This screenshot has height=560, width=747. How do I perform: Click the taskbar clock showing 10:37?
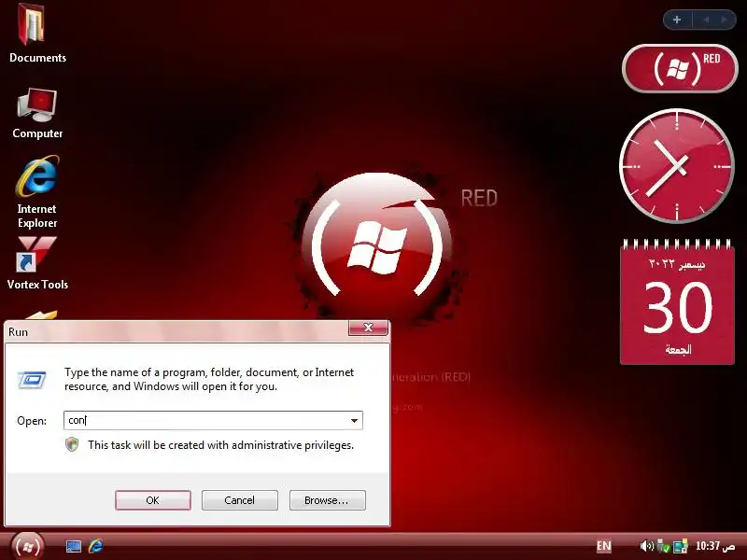714,546
